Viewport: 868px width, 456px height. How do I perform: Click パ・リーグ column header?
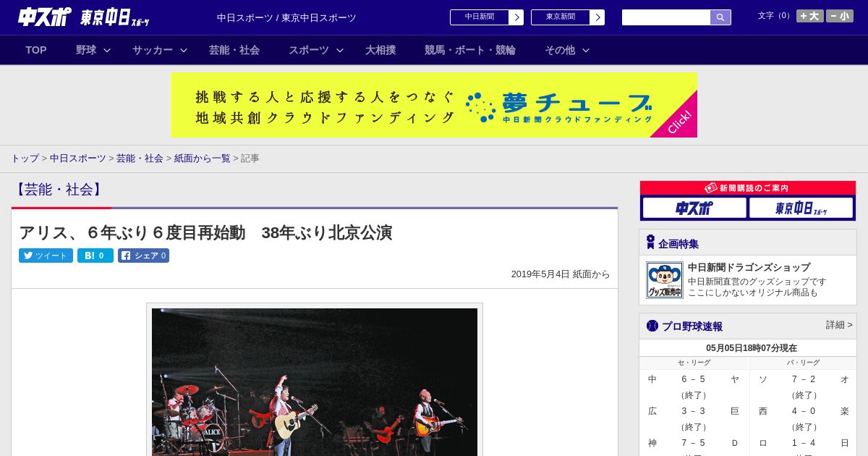(x=803, y=363)
